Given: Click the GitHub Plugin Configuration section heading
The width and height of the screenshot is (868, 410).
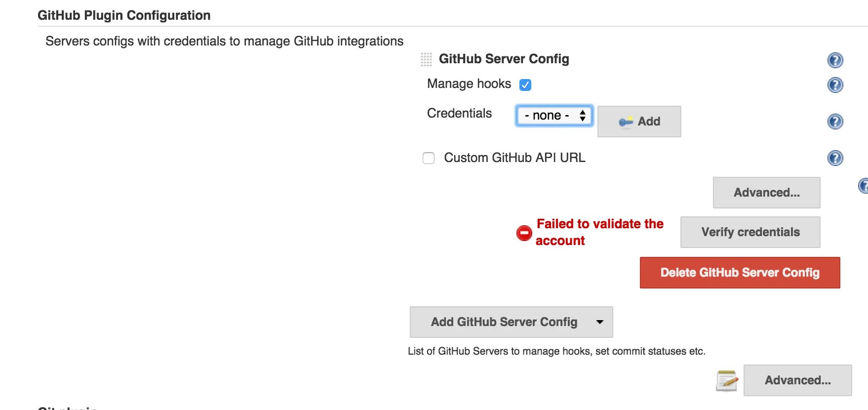Looking at the screenshot, I should [x=124, y=15].
